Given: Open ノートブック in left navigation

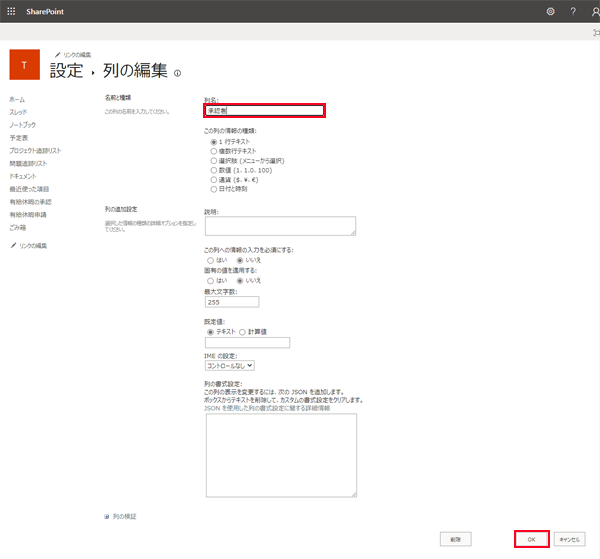Looking at the screenshot, I should 23,125.
